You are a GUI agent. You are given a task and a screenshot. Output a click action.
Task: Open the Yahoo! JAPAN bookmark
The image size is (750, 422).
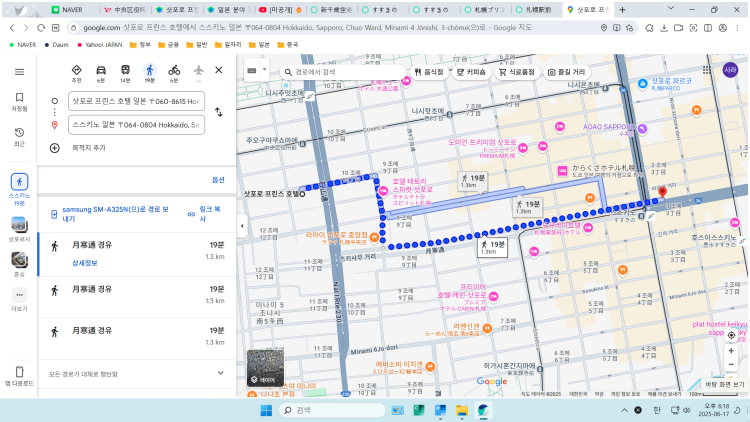point(99,44)
